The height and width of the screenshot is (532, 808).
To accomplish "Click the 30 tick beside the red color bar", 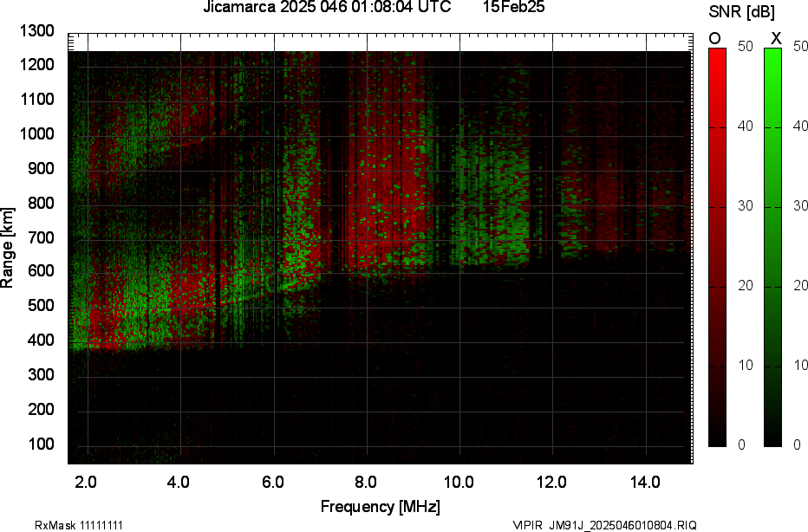I will pyautogui.click(x=745, y=206).
